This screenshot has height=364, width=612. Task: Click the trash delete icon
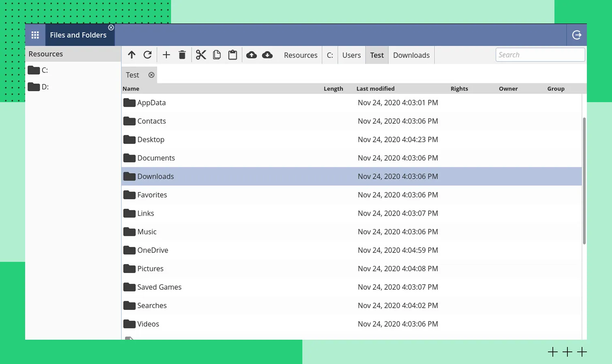click(x=182, y=55)
